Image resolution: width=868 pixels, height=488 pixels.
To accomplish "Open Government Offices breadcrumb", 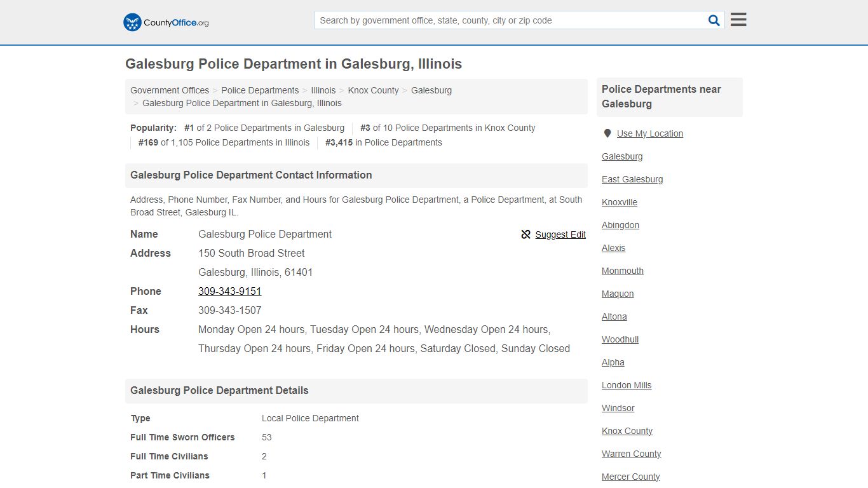I will click(x=170, y=90).
